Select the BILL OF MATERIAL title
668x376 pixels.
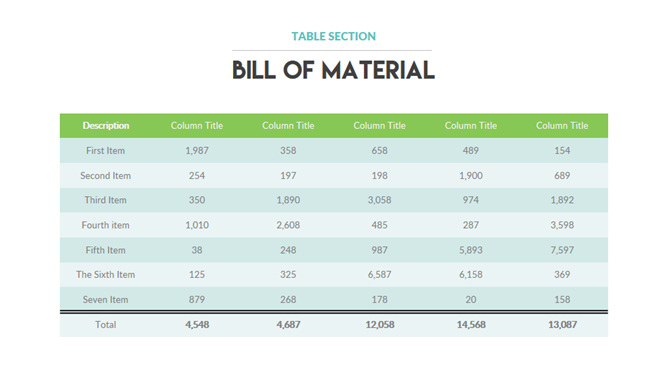[x=334, y=70]
